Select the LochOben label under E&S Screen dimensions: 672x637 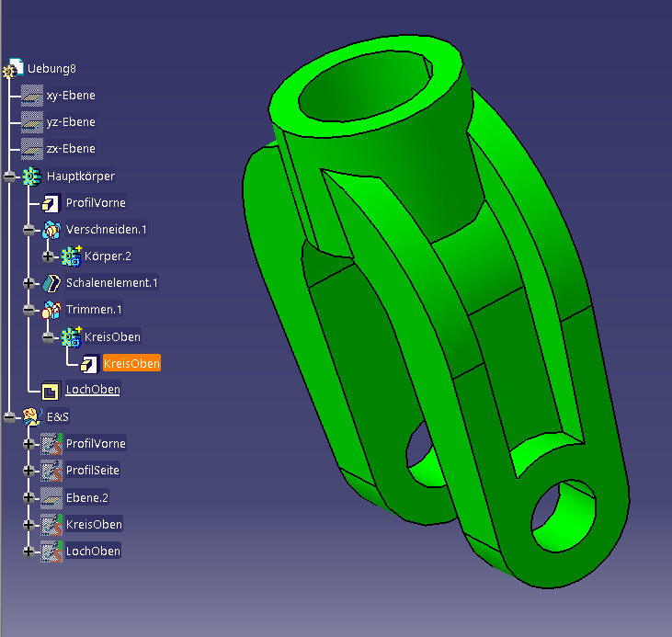tap(93, 551)
